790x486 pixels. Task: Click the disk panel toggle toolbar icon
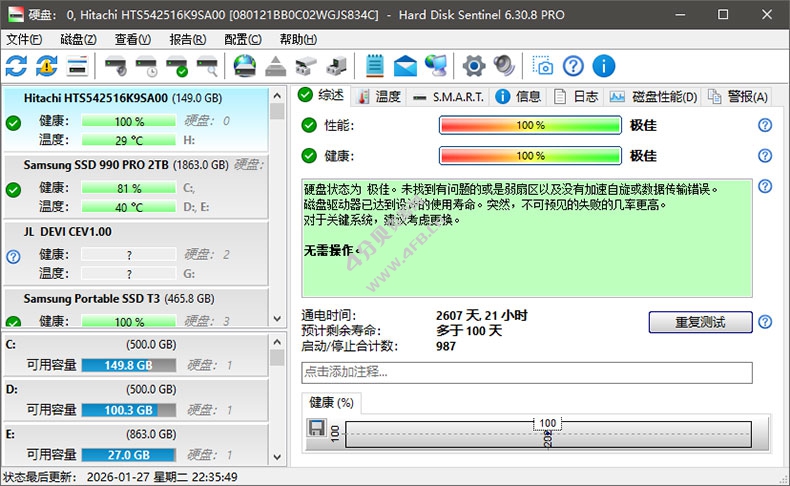78,66
